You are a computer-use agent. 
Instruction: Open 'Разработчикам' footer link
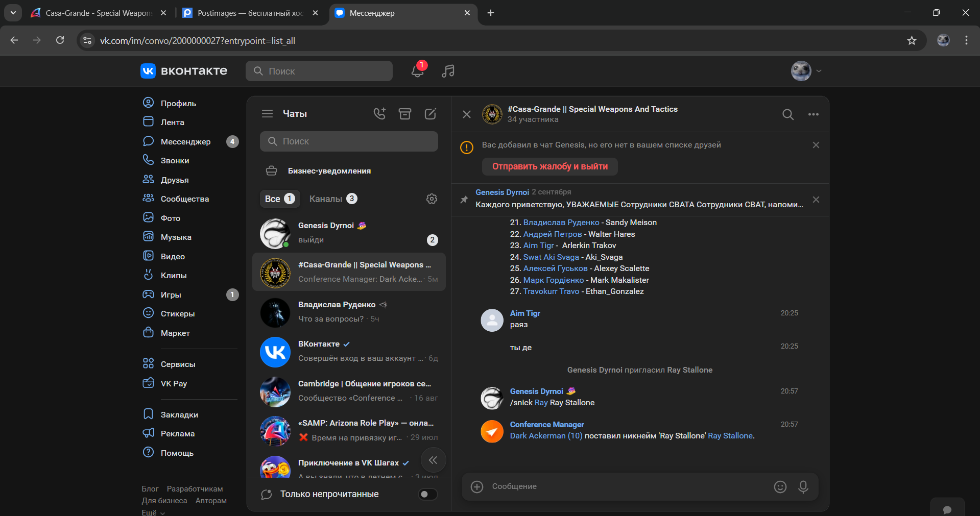pyautogui.click(x=195, y=489)
